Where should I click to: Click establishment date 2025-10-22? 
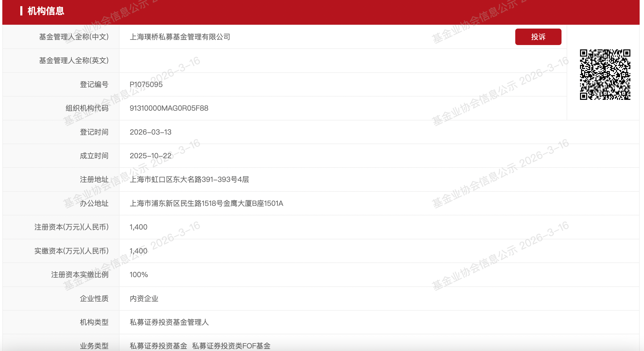(x=150, y=156)
